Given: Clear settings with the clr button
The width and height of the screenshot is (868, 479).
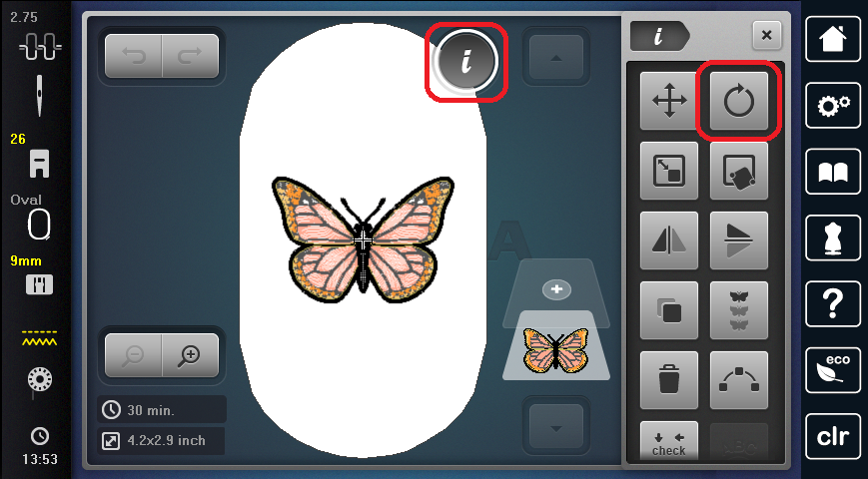Looking at the screenshot, I should pyautogui.click(x=833, y=436).
